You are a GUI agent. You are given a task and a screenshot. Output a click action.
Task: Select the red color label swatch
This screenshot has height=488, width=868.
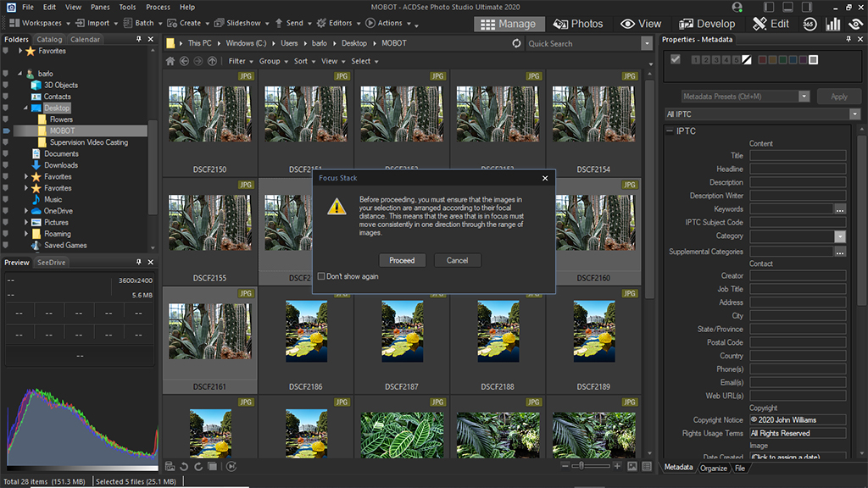pos(763,59)
